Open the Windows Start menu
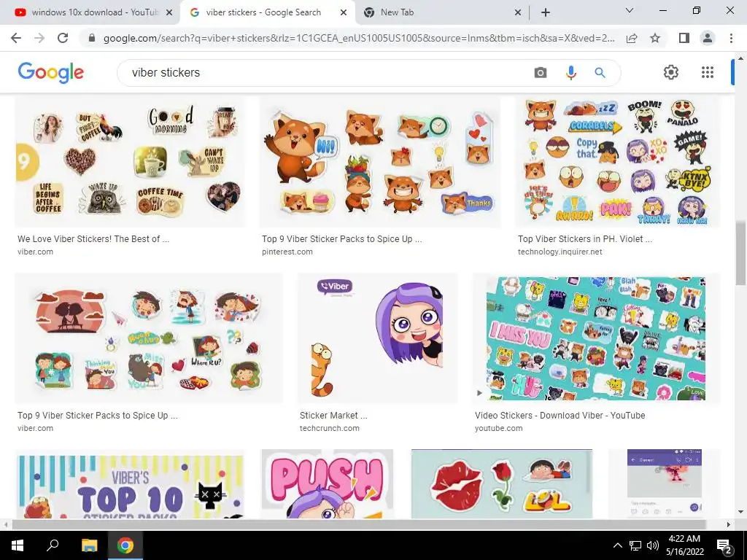This screenshot has height=560, width=747. 18,545
